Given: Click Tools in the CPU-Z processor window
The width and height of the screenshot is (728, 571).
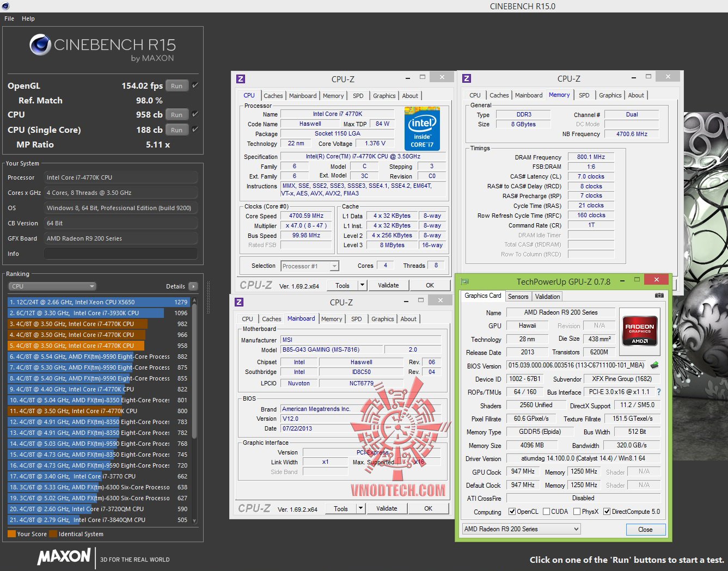Looking at the screenshot, I should pyautogui.click(x=342, y=285).
